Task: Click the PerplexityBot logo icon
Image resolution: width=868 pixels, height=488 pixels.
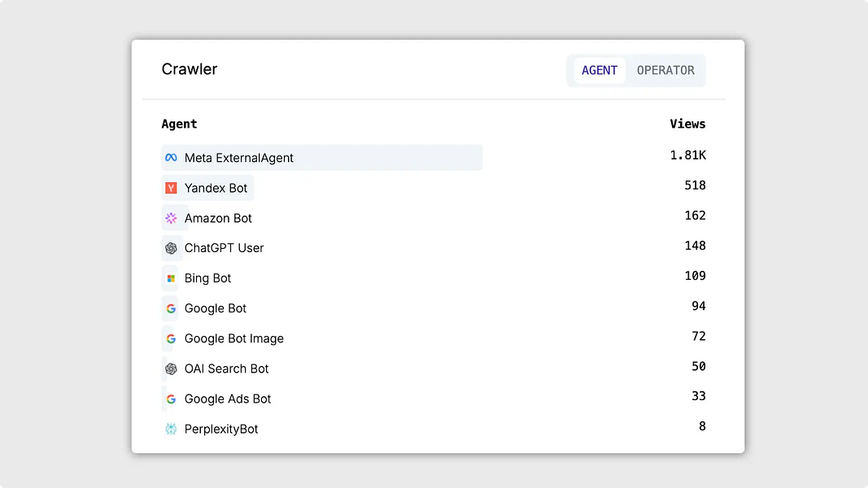Action: pos(171,429)
